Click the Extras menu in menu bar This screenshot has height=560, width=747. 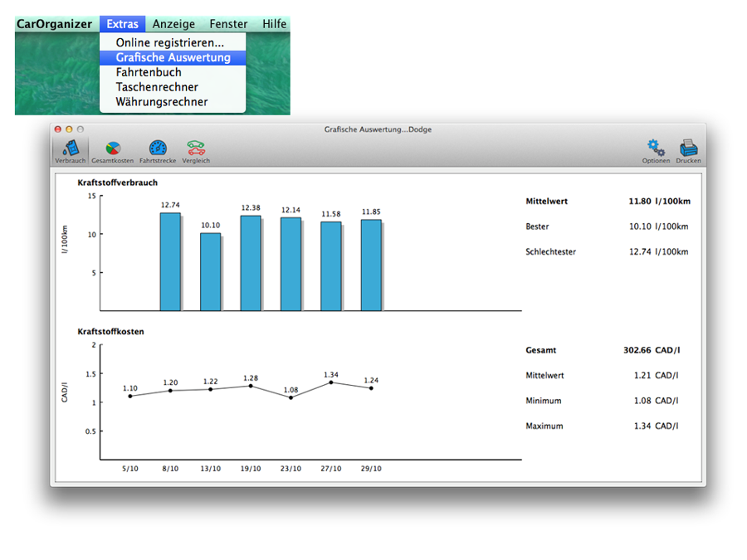click(x=122, y=24)
